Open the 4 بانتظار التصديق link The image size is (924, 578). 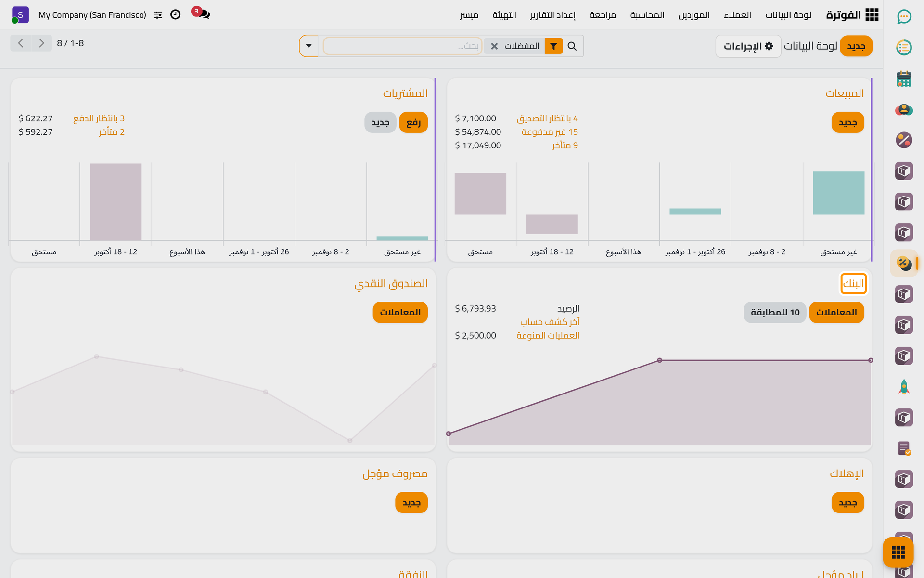[547, 118]
